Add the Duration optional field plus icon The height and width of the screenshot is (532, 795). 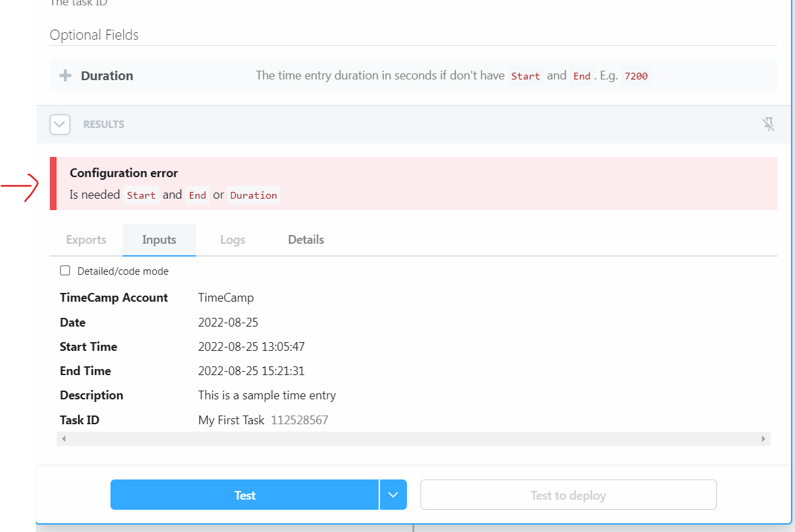point(65,75)
